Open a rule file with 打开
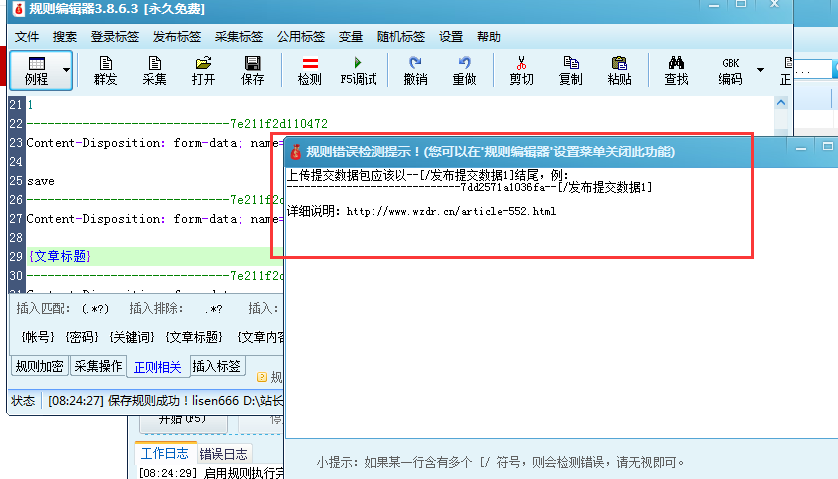The height and width of the screenshot is (479, 838). click(x=203, y=70)
